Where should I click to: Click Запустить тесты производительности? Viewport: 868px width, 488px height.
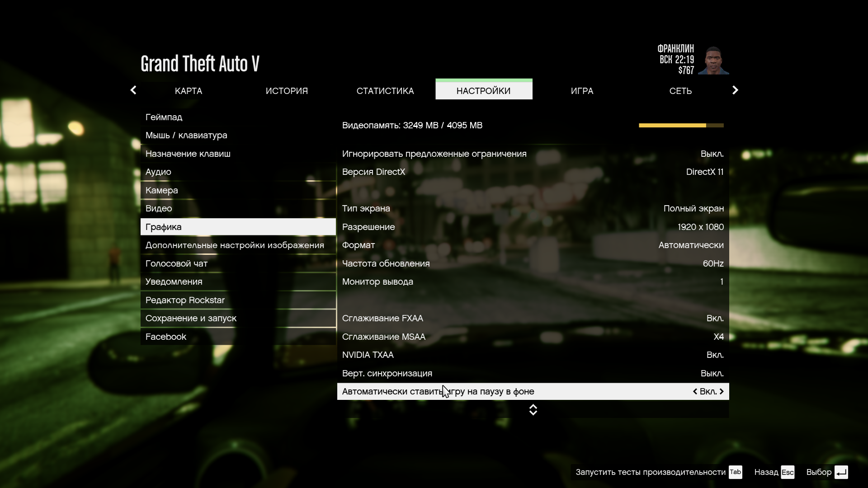click(x=651, y=472)
